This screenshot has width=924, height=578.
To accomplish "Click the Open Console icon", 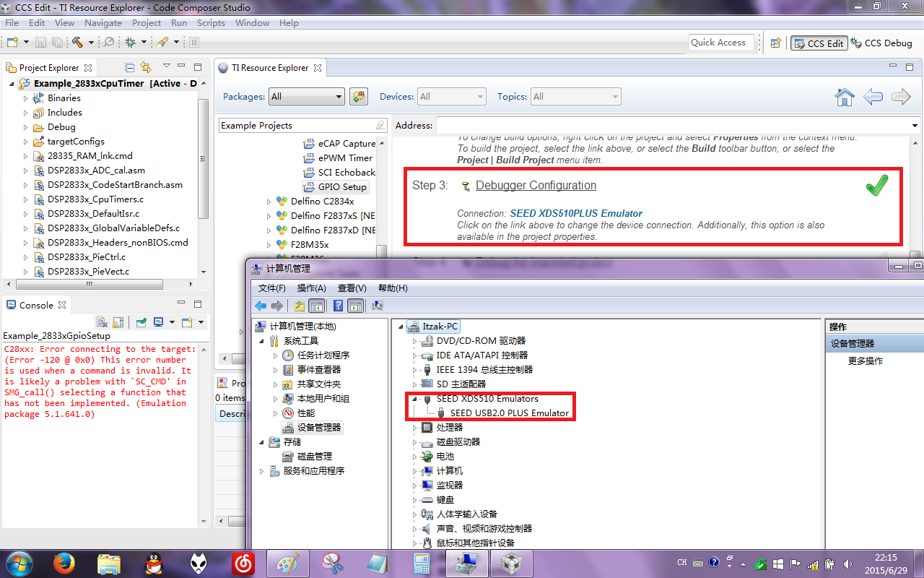I will pos(187,322).
